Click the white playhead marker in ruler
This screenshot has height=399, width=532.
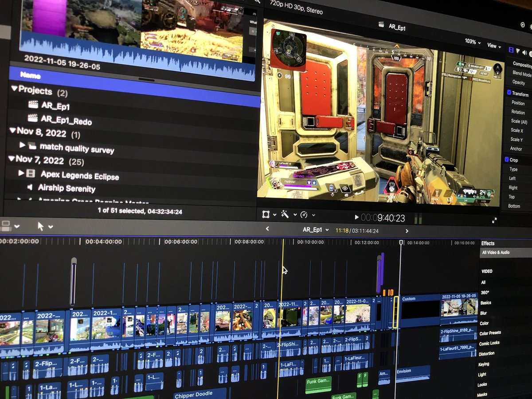click(401, 243)
